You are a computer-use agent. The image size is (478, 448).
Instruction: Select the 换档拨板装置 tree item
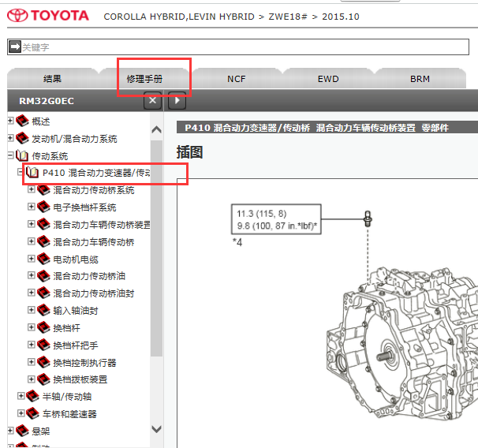(x=80, y=379)
